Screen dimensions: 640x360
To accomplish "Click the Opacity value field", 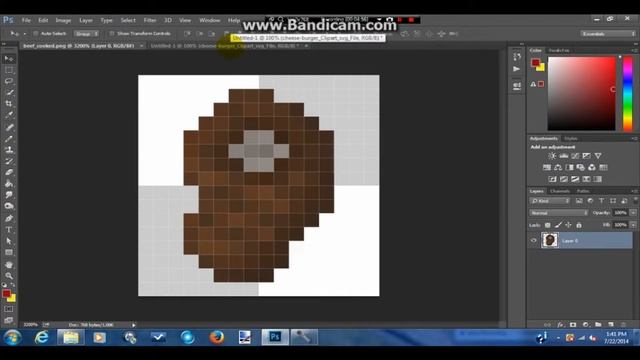I will click(x=620, y=213).
